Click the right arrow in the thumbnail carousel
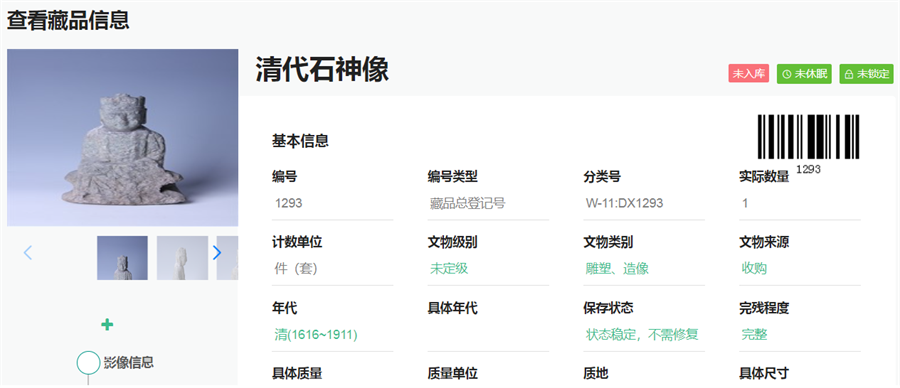Image resolution: width=900 pixels, height=388 pixels. (x=216, y=253)
